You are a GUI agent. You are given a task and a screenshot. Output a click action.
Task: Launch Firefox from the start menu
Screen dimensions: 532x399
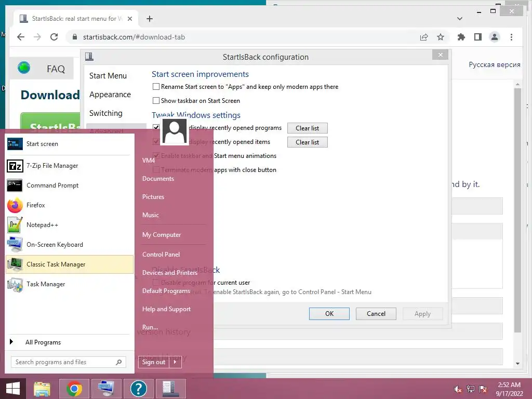[70, 205]
